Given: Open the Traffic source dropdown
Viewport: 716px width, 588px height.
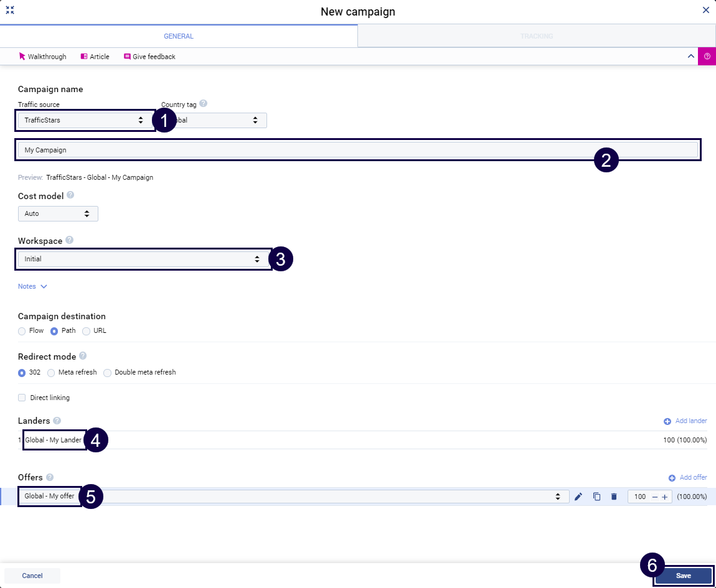Looking at the screenshot, I should [x=84, y=120].
